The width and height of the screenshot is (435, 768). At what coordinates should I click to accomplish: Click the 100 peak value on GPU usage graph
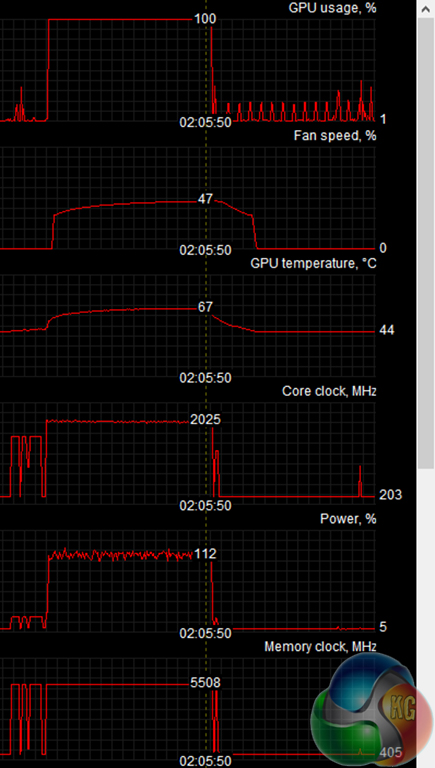tap(205, 19)
